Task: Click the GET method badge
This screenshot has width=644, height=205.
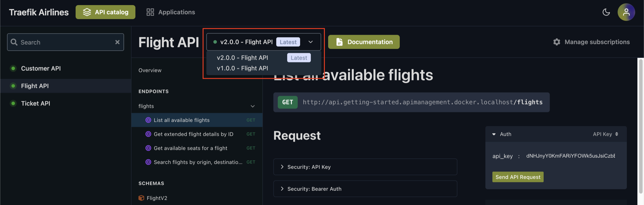Action: [287, 102]
